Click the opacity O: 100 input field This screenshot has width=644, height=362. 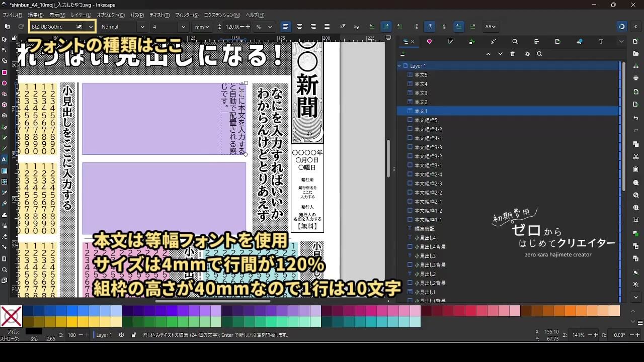point(72,335)
